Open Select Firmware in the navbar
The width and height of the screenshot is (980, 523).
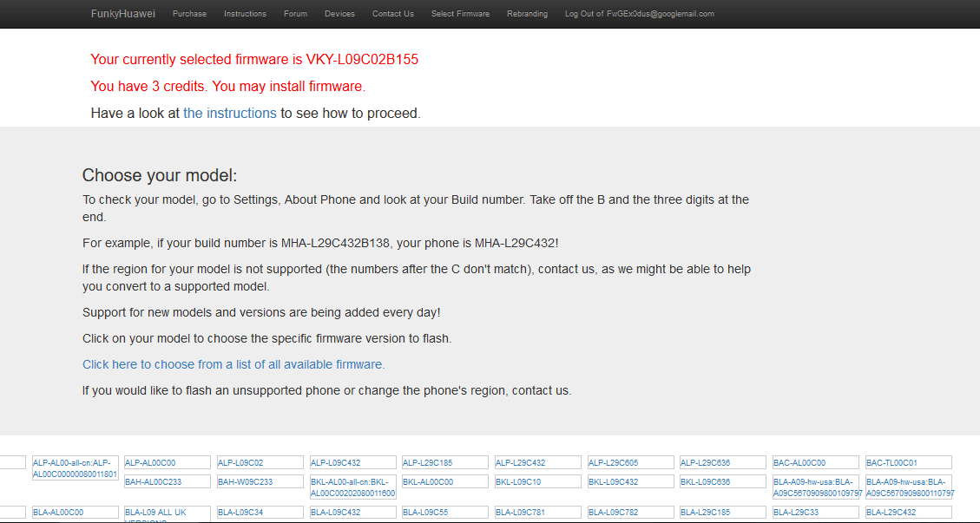(x=460, y=14)
